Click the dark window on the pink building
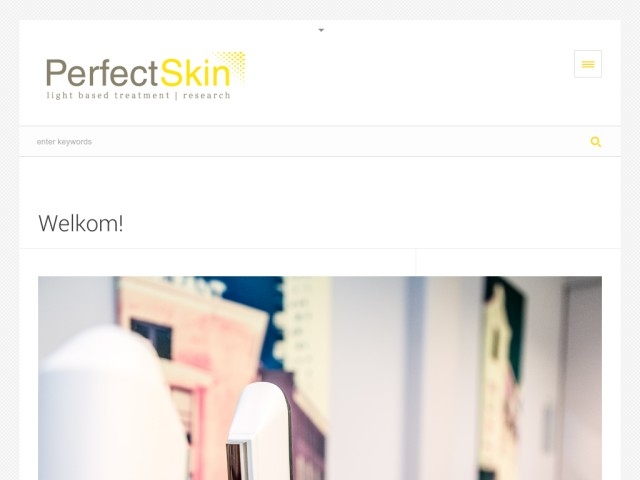640x480 pixels. pos(151,338)
